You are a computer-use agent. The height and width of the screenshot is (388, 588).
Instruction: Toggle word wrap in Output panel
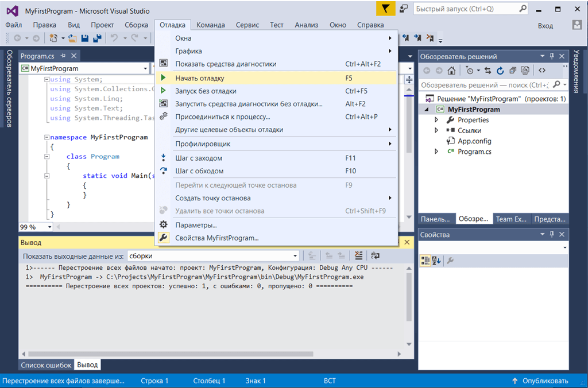pyautogui.click(x=375, y=255)
